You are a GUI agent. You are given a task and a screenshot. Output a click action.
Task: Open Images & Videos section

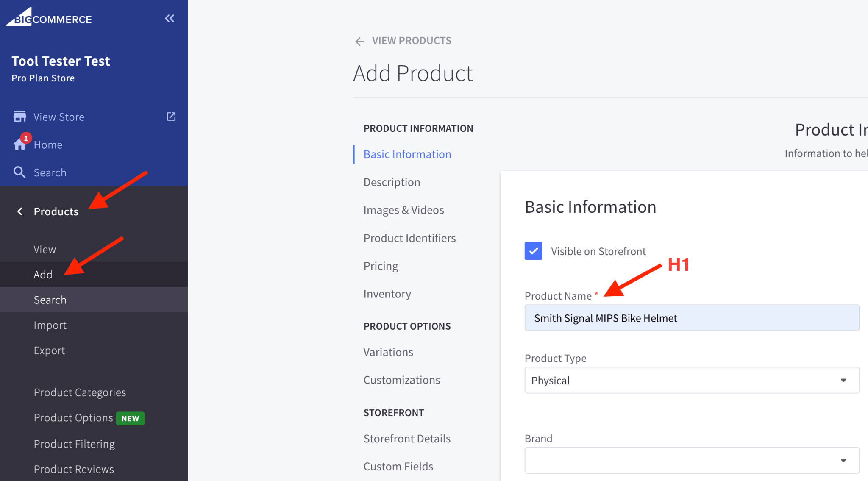pyautogui.click(x=403, y=210)
